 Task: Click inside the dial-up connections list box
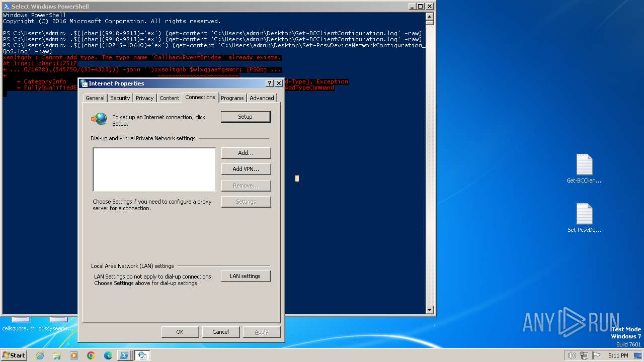[154, 169]
